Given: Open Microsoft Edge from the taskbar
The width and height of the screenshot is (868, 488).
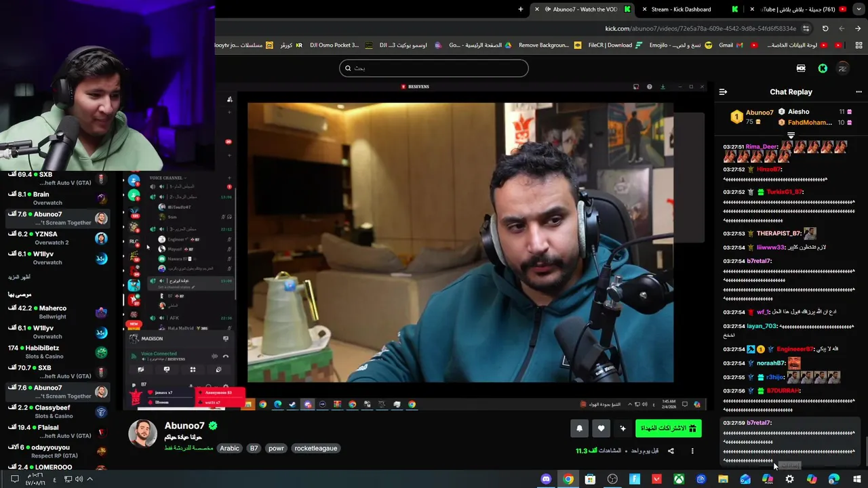Looking at the screenshot, I should coord(833,479).
